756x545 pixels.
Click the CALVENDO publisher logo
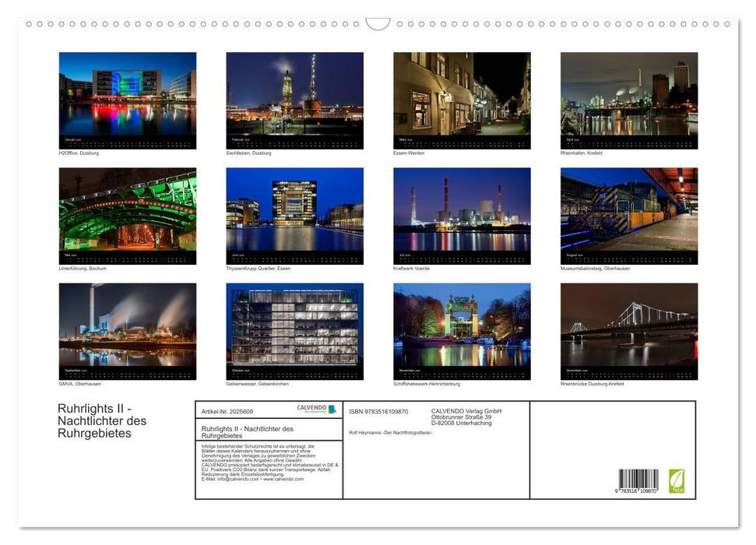pyautogui.click(x=317, y=409)
